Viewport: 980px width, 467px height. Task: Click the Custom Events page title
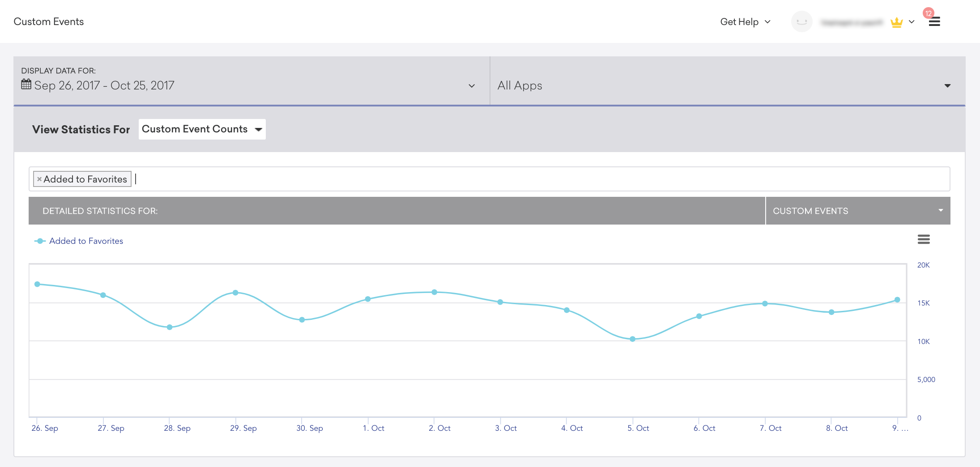pos(49,22)
